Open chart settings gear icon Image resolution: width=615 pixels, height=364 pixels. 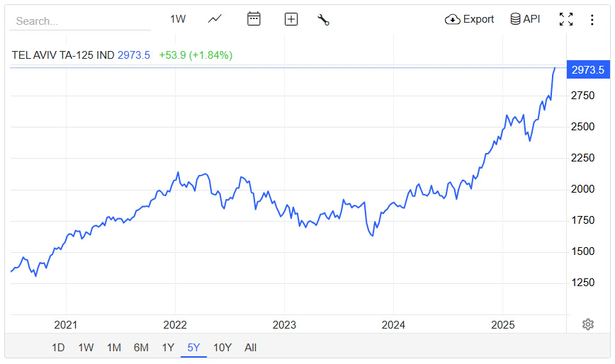pos(588,324)
